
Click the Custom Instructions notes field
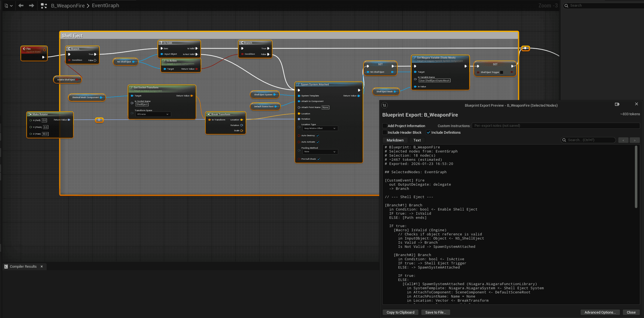[556, 126]
